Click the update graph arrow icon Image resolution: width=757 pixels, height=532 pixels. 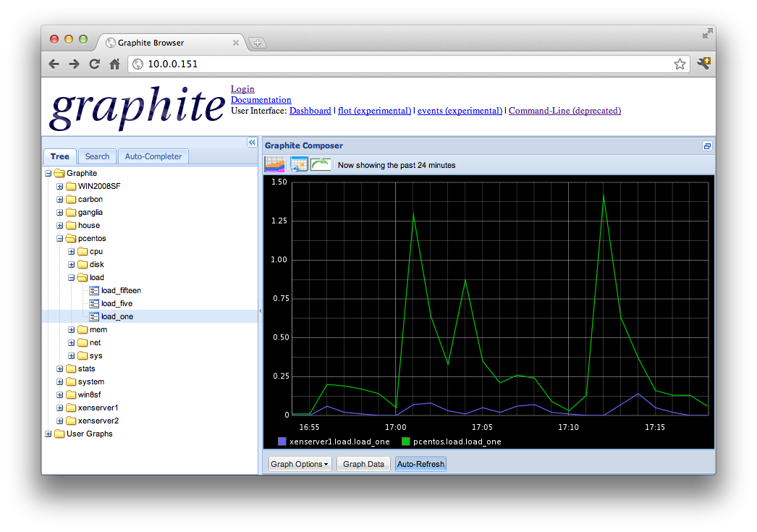pyautogui.click(x=321, y=164)
